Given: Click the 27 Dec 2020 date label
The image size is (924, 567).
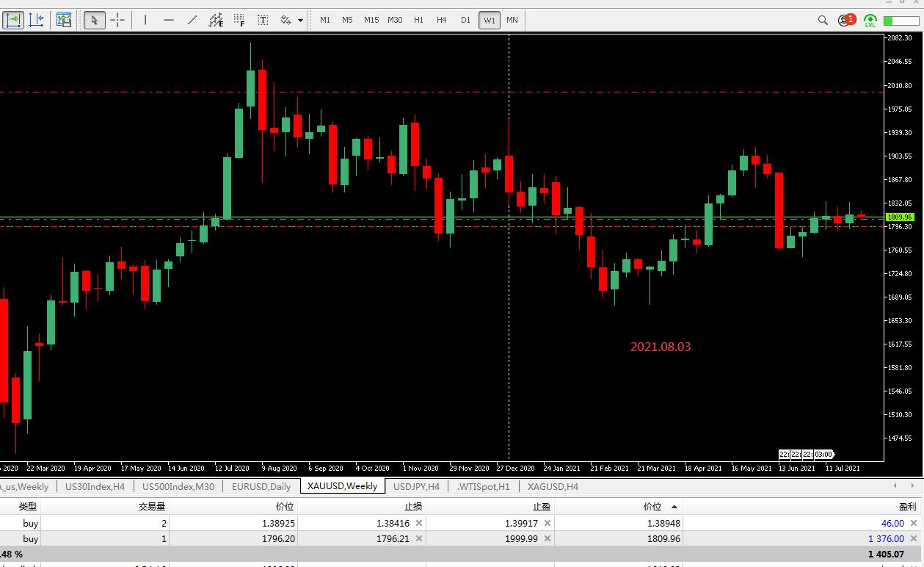Looking at the screenshot, I should coord(515,468).
